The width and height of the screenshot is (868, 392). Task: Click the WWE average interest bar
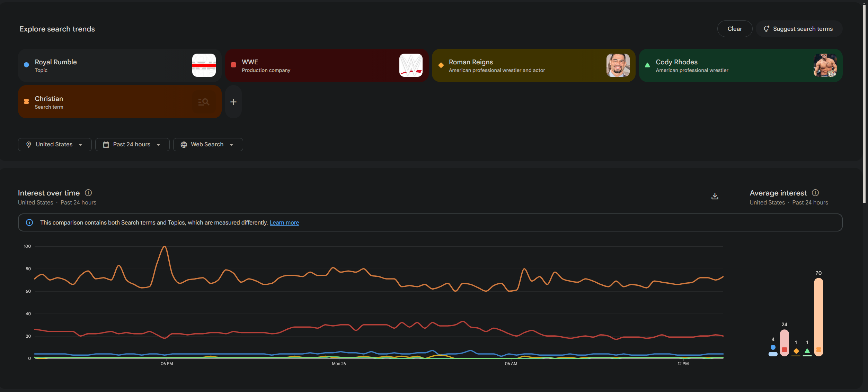point(784,343)
